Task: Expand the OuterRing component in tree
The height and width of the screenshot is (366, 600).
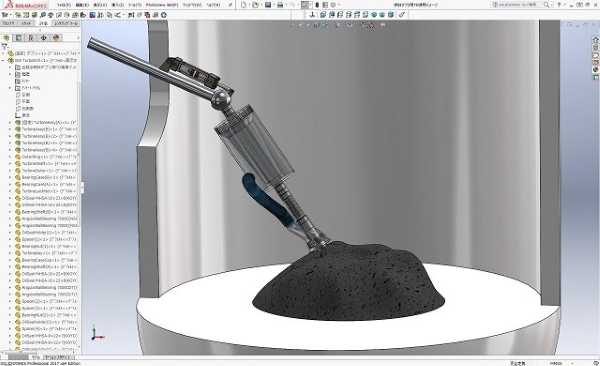Action: tap(10, 157)
